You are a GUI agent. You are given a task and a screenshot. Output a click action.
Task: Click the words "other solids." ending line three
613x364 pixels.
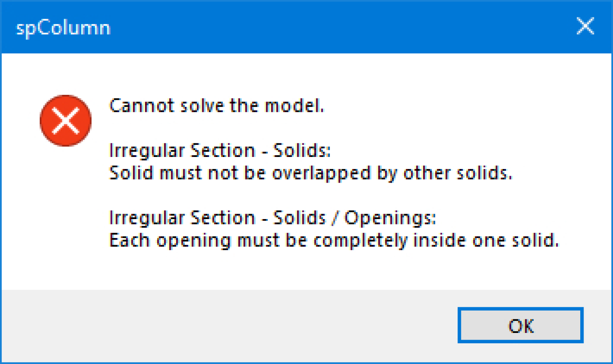tap(458, 173)
